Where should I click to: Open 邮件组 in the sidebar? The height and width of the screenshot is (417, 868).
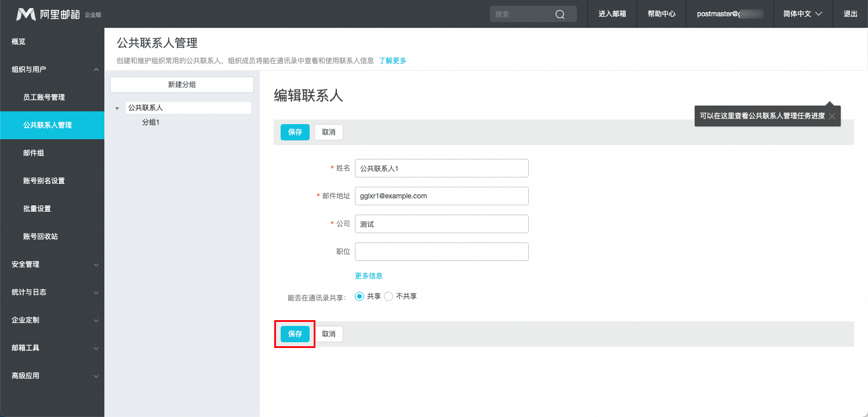(x=34, y=153)
